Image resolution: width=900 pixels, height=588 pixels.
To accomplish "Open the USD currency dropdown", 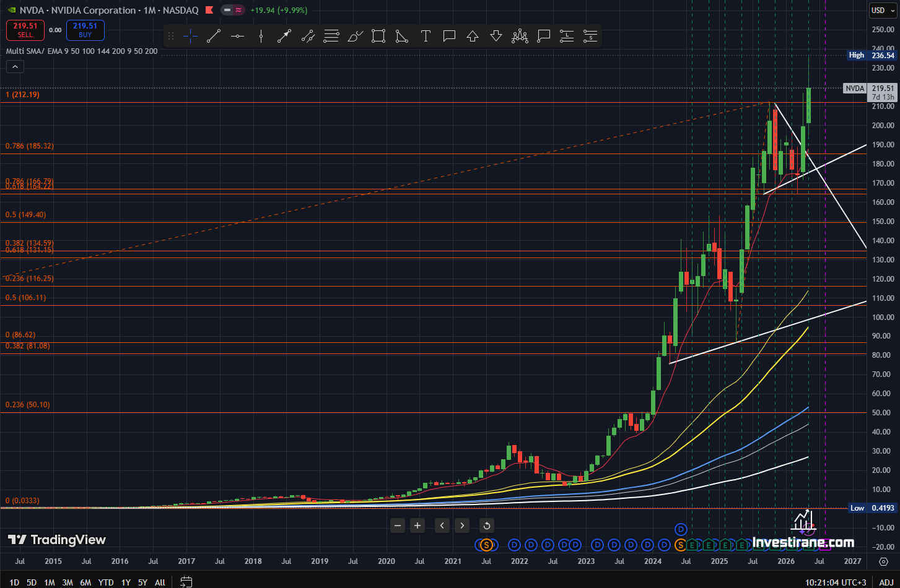I will pyautogui.click(x=881, y=11).
